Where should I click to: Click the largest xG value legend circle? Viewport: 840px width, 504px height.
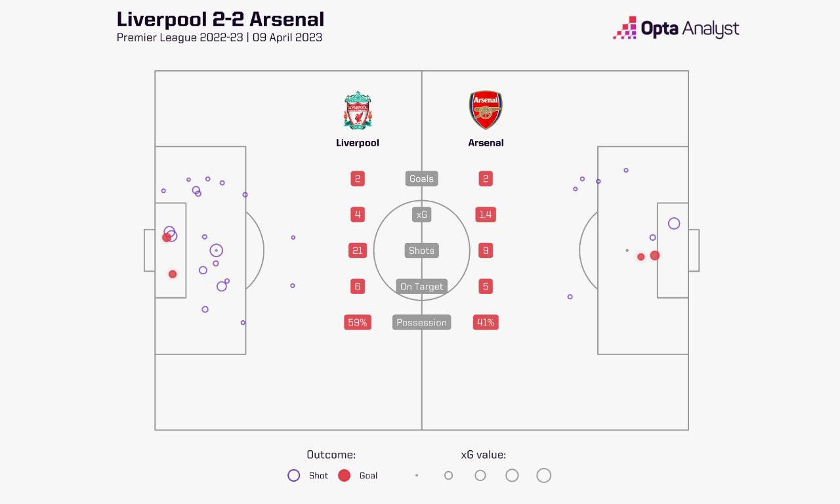click(543, 476)
